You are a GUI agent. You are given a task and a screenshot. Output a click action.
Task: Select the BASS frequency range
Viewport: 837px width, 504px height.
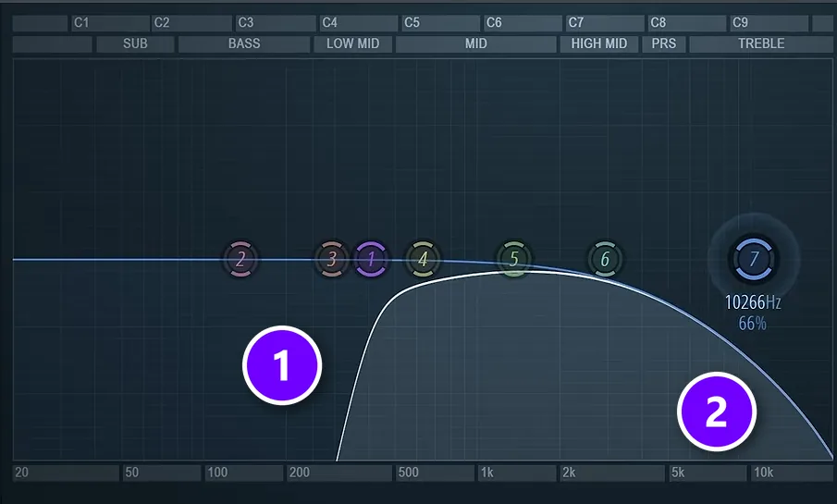pos(244,43)
